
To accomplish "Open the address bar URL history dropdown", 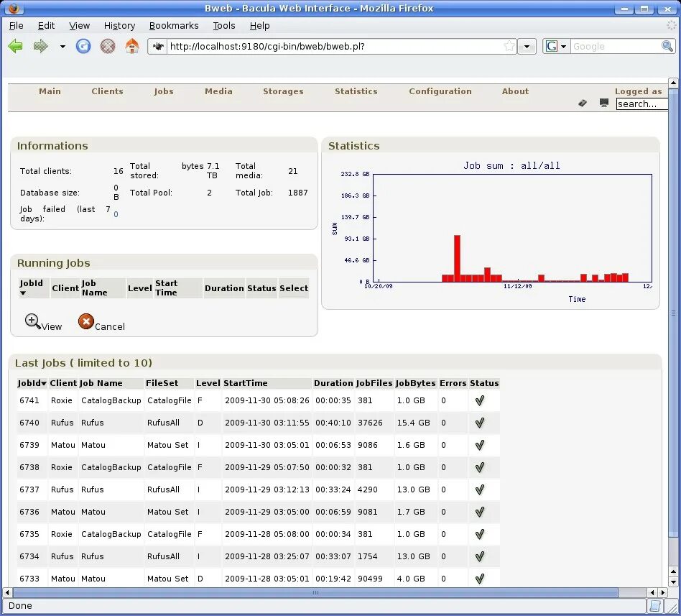I will click(x=527, y=47).
